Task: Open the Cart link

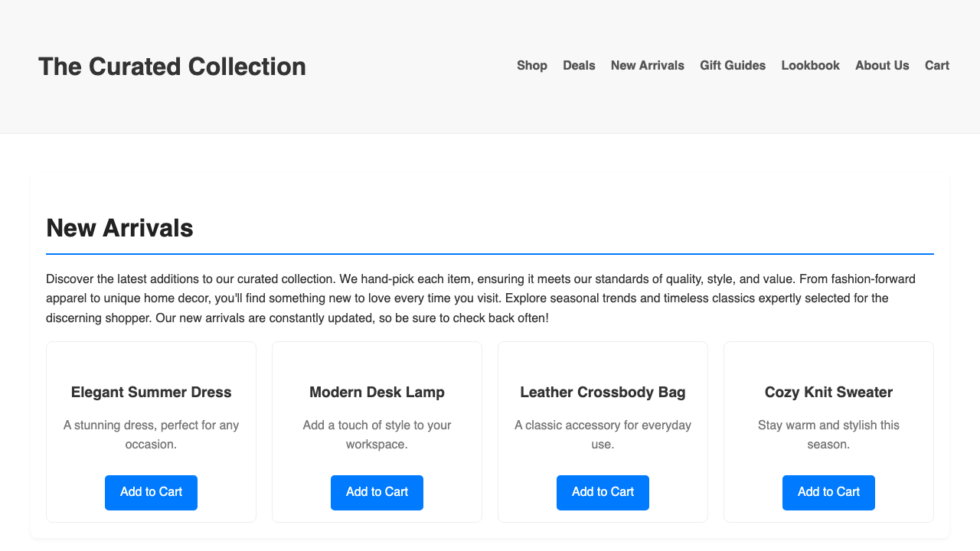Action: click(936, 66)
